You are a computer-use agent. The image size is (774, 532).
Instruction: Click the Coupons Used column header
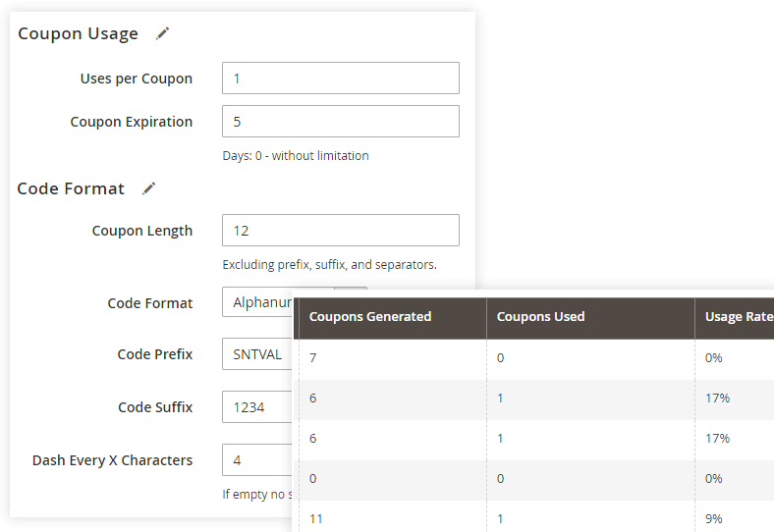(x=541, y=317)
